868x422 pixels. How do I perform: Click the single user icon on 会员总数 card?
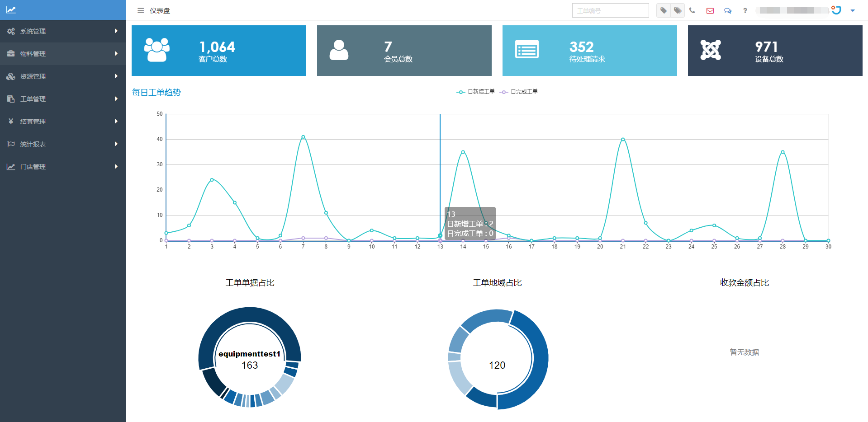click(x=339, y=50)
